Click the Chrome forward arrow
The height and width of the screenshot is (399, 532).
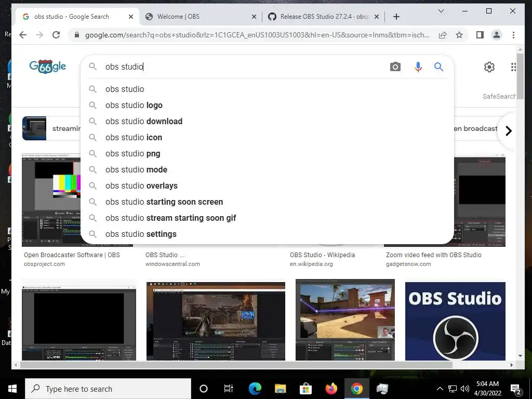[x=39, y=35]
